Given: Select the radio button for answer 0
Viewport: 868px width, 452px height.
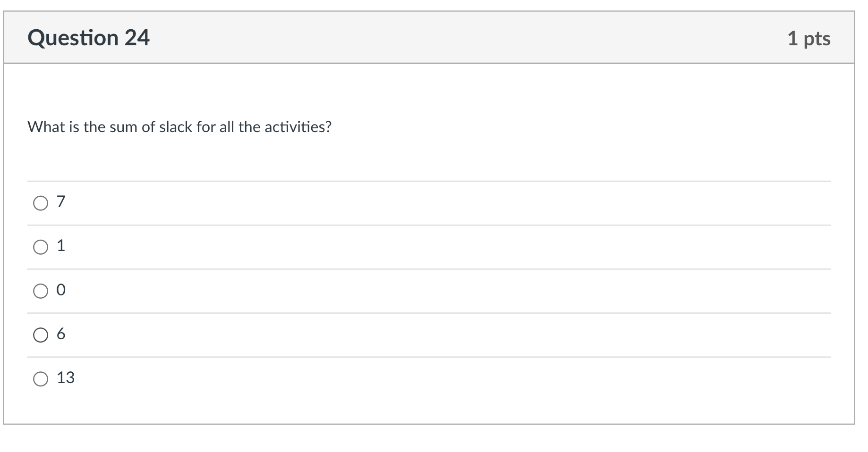Looking at the screenshot, I should 41,292.
